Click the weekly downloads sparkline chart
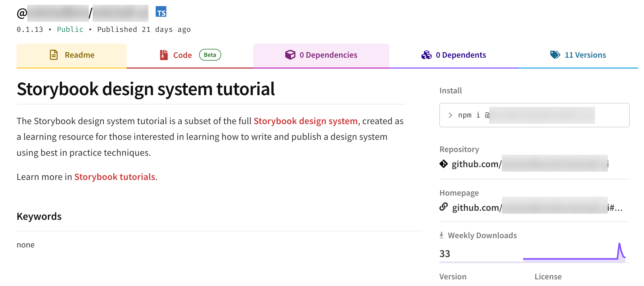Screen dimensions: 644x286 (x=574, y=252)
